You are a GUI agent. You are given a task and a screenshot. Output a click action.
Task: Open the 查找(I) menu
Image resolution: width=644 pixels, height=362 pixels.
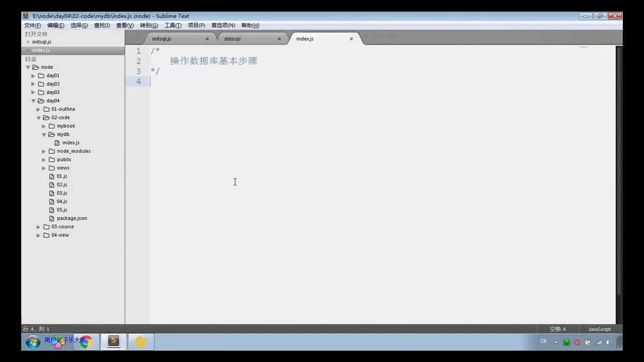pos(102,25)
